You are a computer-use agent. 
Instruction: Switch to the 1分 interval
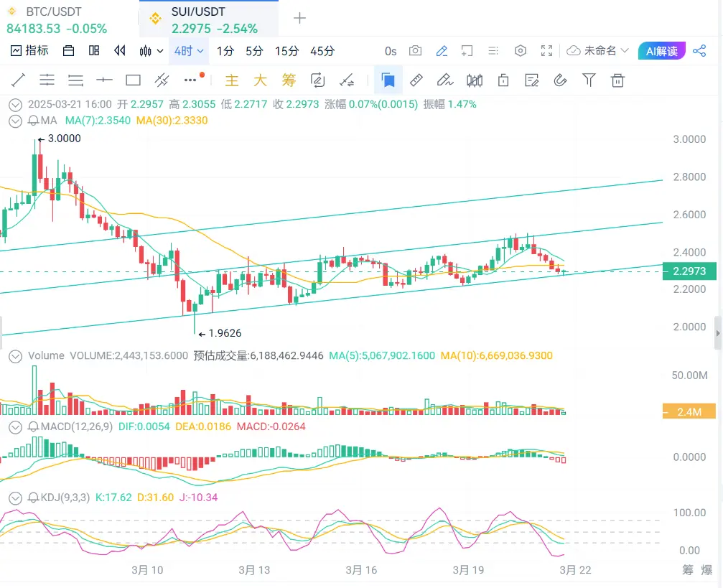[225, 51]
